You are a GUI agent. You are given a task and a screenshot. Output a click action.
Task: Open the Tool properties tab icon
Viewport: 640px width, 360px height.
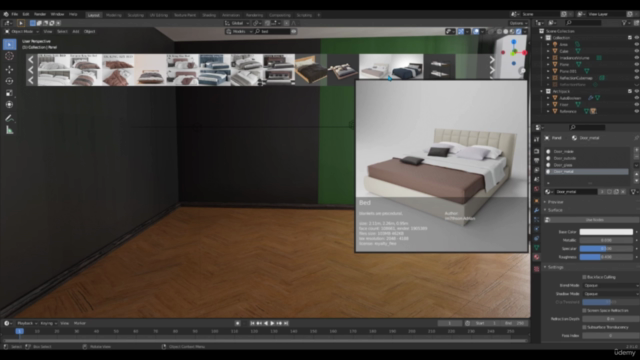coord(536,140)
